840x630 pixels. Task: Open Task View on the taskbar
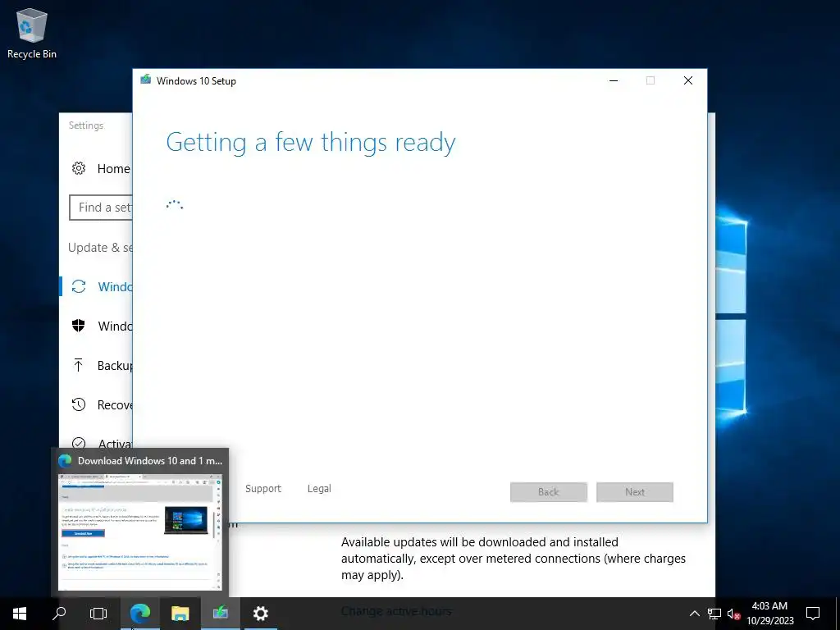click(x=98, y=614)
